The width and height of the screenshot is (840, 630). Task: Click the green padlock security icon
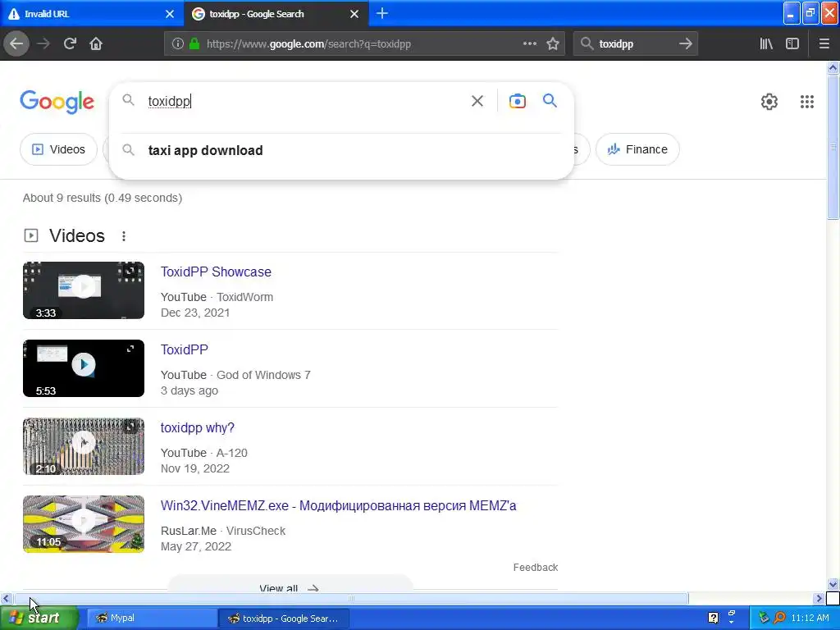click(194, 44)
